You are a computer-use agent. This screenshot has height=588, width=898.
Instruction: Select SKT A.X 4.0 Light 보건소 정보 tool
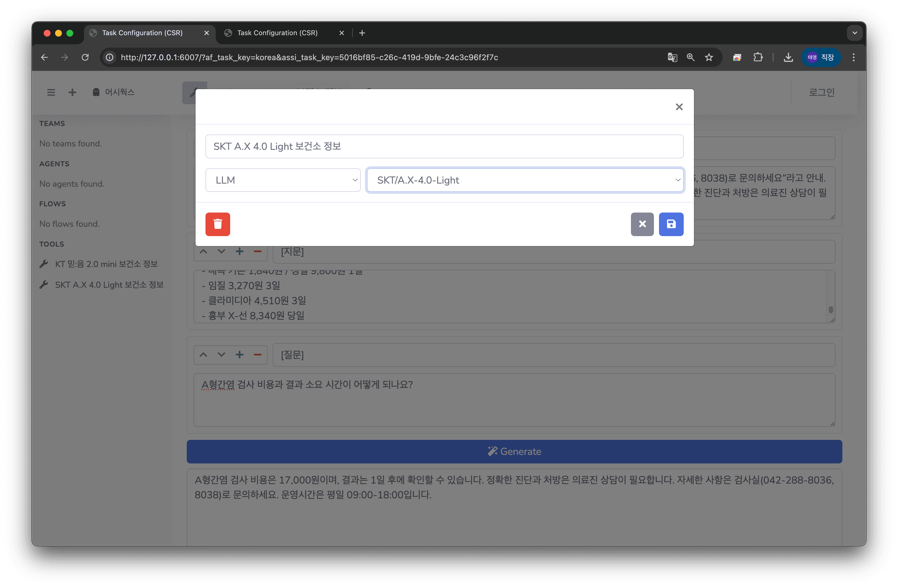(x=102, y=285)
